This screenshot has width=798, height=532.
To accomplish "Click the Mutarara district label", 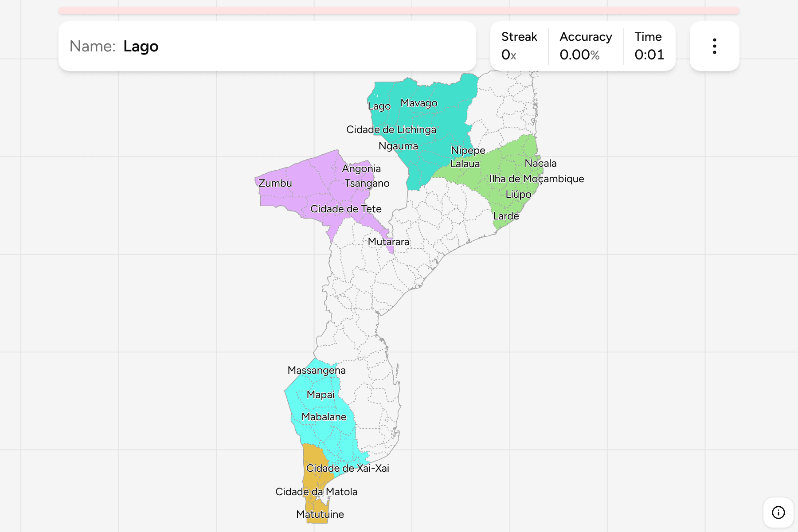I will (x=389, y=242).
